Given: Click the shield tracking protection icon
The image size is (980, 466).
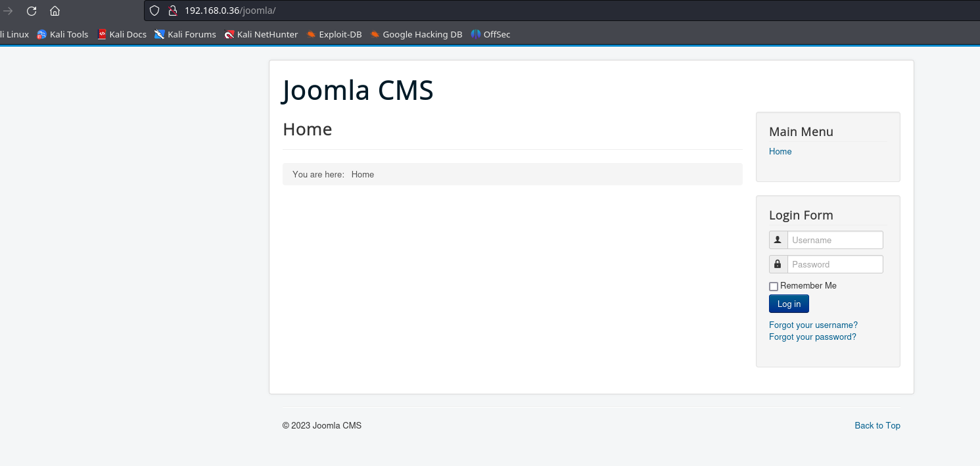Looking at the screenshot, I should point(154,11).
